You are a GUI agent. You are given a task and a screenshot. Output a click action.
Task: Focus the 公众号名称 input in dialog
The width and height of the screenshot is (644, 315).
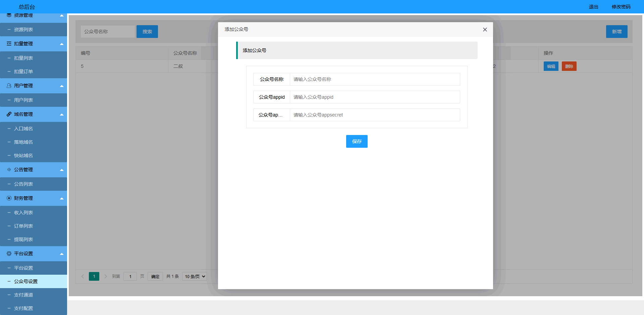pyautogui.click(x=374, y=79)
